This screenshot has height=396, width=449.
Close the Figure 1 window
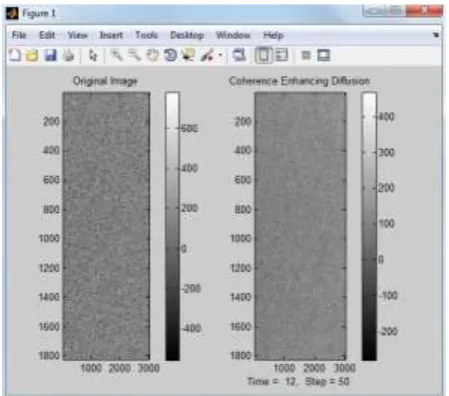pyautogui.click(x=424, y=11)
